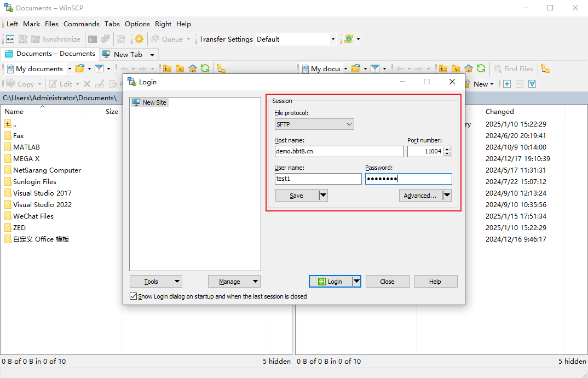The width and height of the screenshot is (588, 378).
Task: Click the Find Files toolbar button
Action: [x=514, y=68]
